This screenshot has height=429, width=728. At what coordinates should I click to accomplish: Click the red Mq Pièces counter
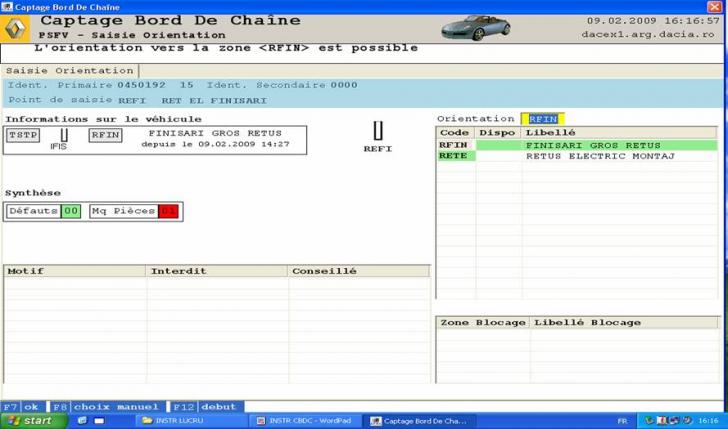168,211
